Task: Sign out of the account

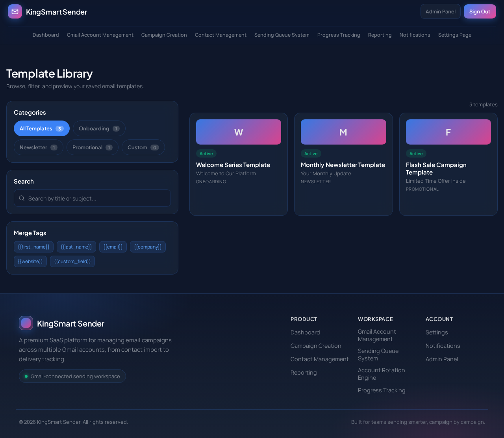Action: pos(480,11)
